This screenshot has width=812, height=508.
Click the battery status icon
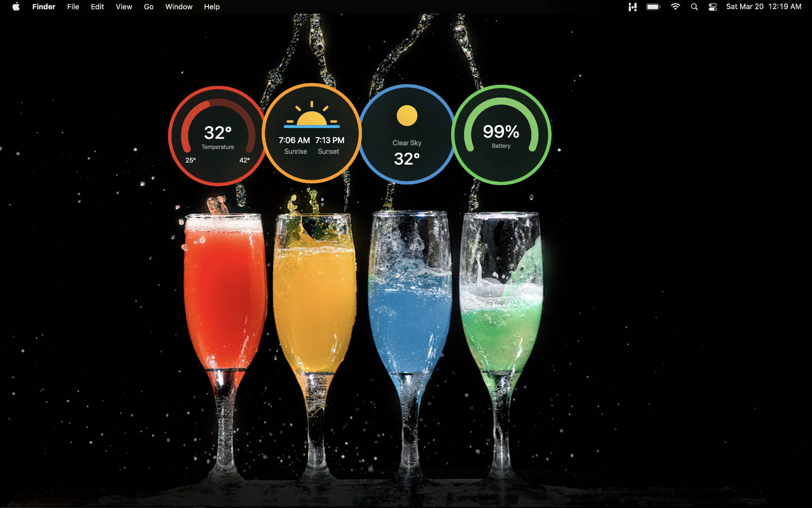click(x=653, y=7)
